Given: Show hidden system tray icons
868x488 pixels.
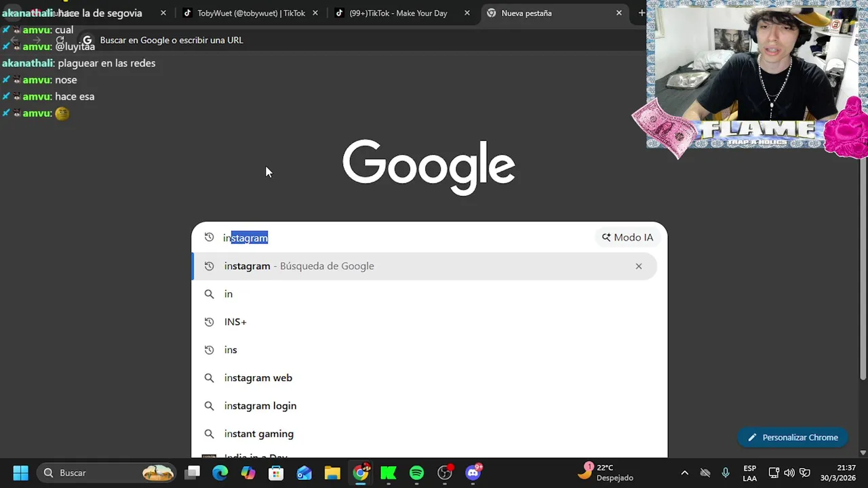Looking at the screenshot, I should pos(684,472).
